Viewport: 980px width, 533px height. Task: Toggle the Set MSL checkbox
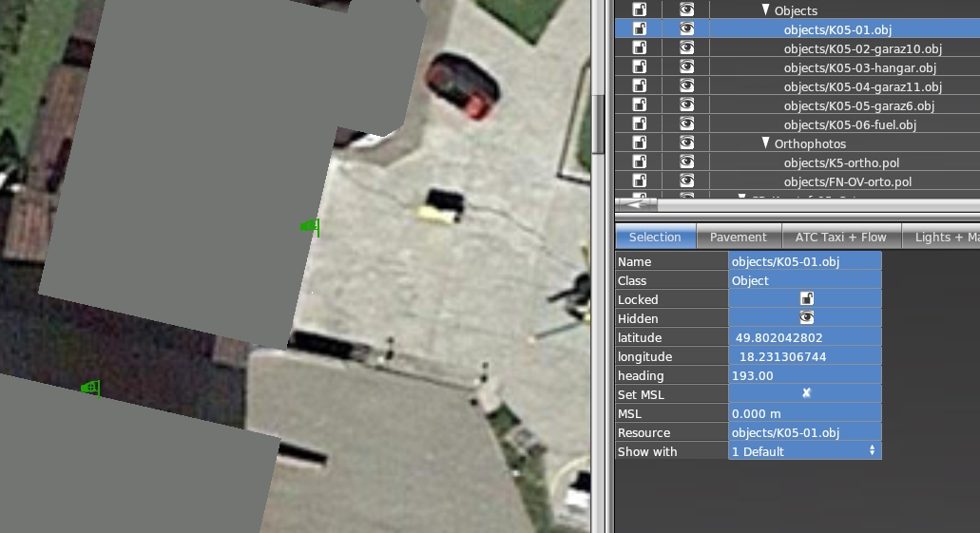806,393
